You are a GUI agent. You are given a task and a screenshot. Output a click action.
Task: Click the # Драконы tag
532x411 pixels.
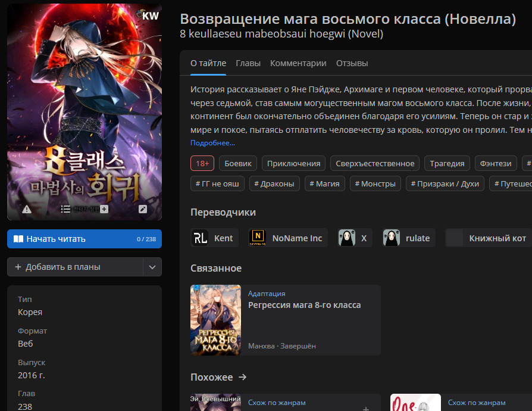(274, 183)
